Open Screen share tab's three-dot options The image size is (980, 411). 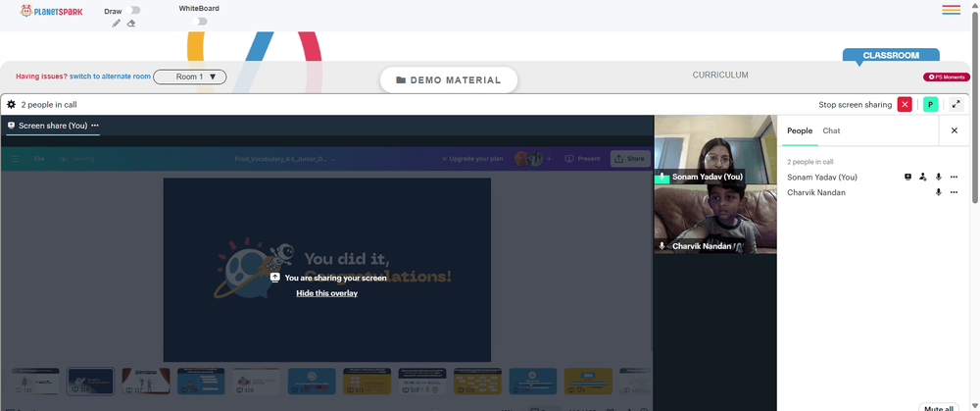pyautogui.click(x=95, y=126)
